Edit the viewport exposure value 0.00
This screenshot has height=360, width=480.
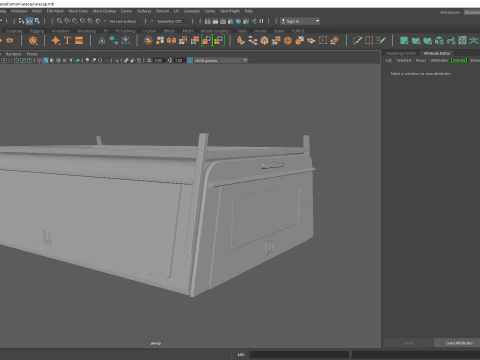158,60
